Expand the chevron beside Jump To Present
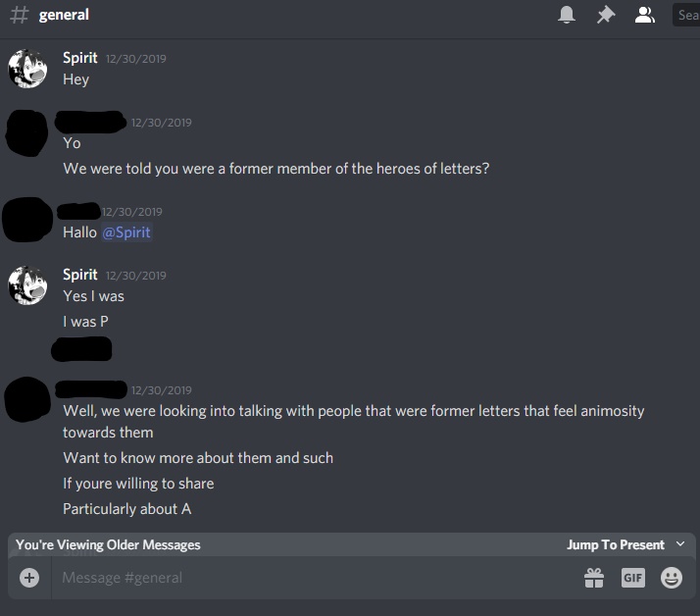 click(680, 544)
